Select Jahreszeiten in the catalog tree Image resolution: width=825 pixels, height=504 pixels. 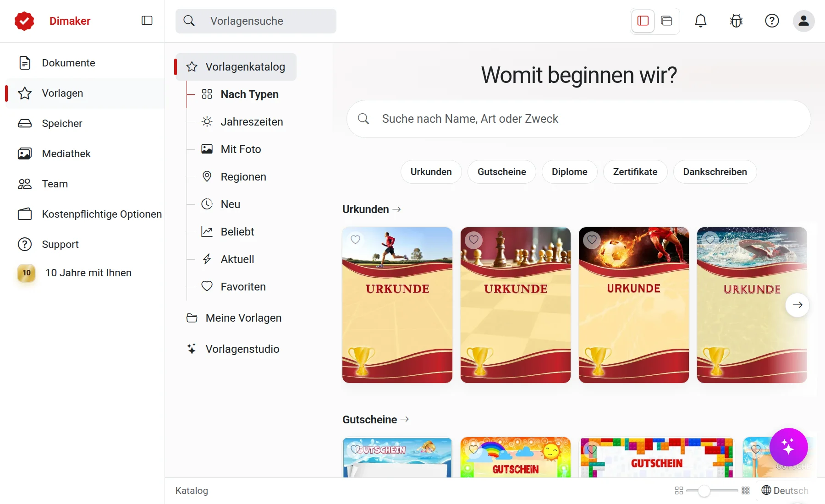[x=242, y=122]
